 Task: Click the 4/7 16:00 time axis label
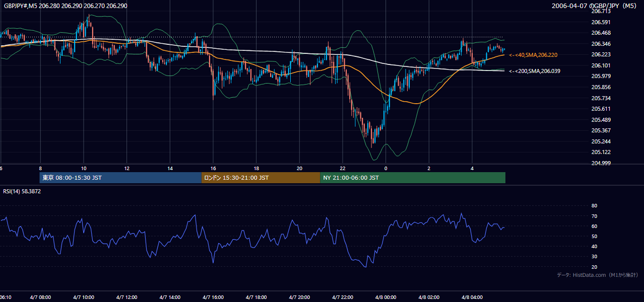(x=213, y=297)
